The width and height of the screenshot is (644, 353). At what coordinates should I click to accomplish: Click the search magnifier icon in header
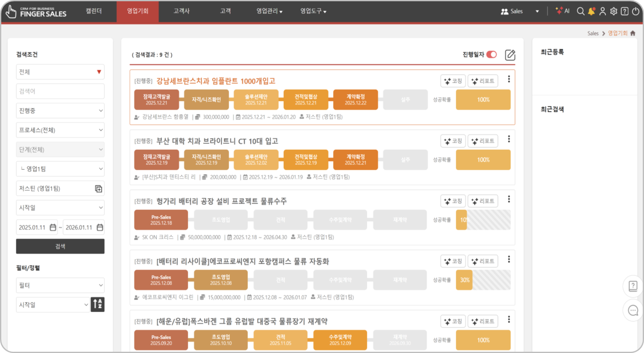(580, 11)
